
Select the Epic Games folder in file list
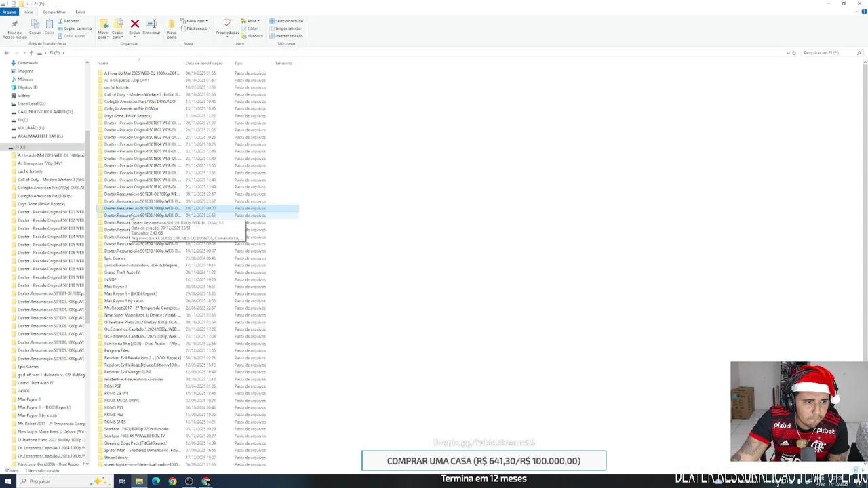tap(115, 258)
